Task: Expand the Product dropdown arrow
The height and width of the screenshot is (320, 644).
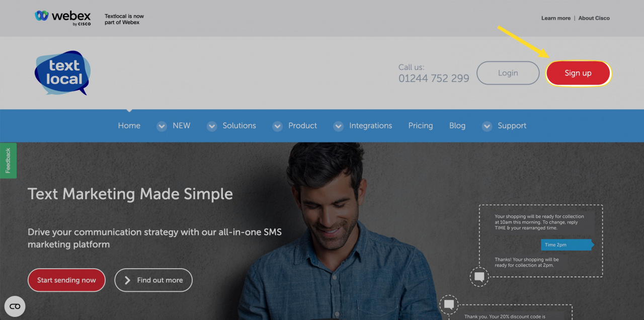Action: click(x=277, y=126)
